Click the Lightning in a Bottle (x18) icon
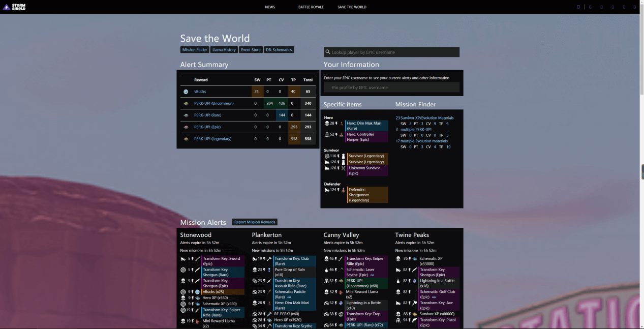644x329 pixels. pyautogui.click(x=414, y=281)
